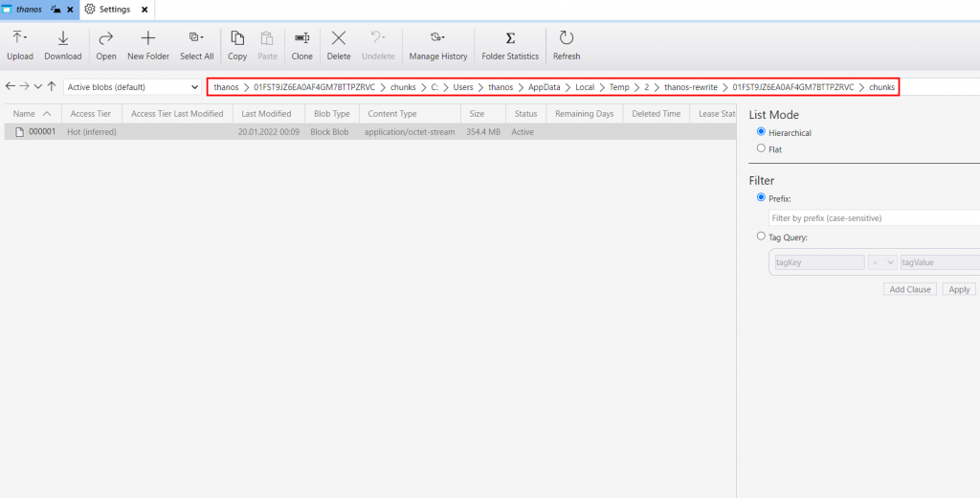
Task: Click the Apply filter button
Action: coord(959,289)
